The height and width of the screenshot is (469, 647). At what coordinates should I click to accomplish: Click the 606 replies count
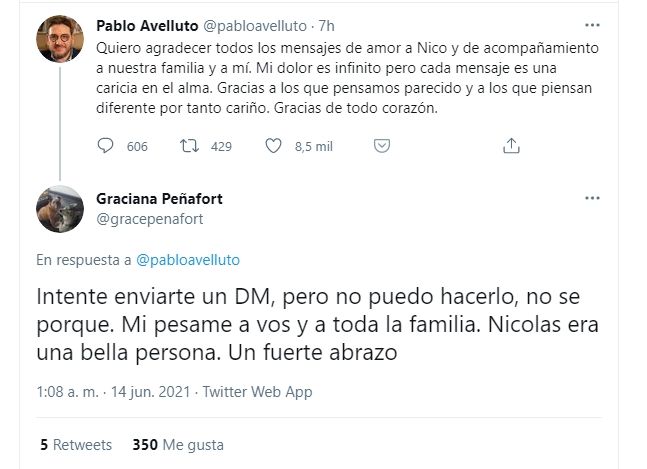[137, 147]
